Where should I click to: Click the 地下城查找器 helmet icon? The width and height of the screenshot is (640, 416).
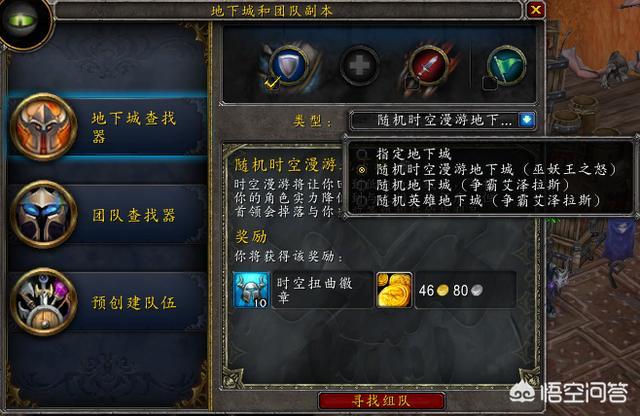(44, 127)
